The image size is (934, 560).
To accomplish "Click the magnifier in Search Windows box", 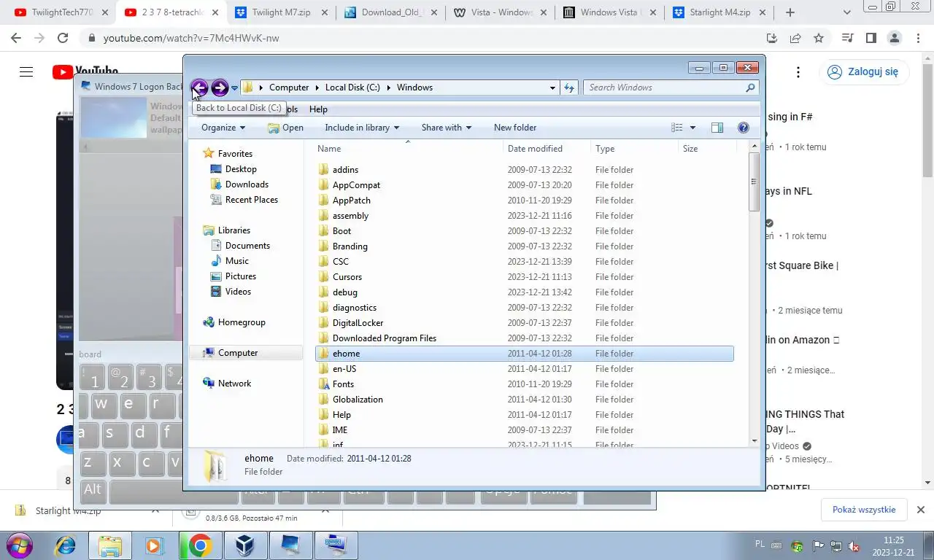I will click(x=750, y=87).
